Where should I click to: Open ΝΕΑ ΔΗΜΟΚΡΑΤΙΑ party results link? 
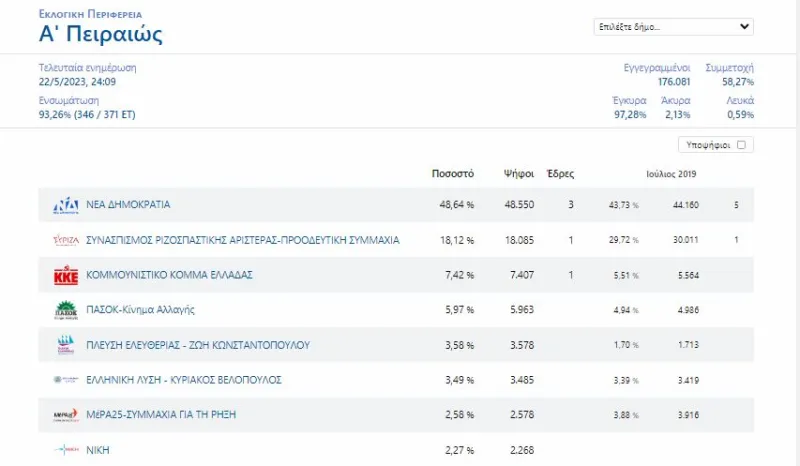[128, 205]
